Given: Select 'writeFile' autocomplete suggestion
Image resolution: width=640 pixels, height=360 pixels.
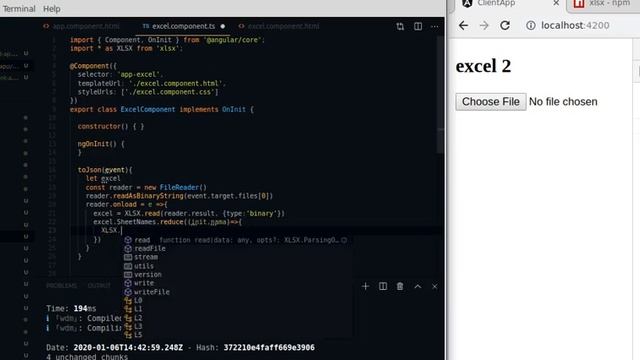Looking at the screenshot, I should (x=238, y=292).
